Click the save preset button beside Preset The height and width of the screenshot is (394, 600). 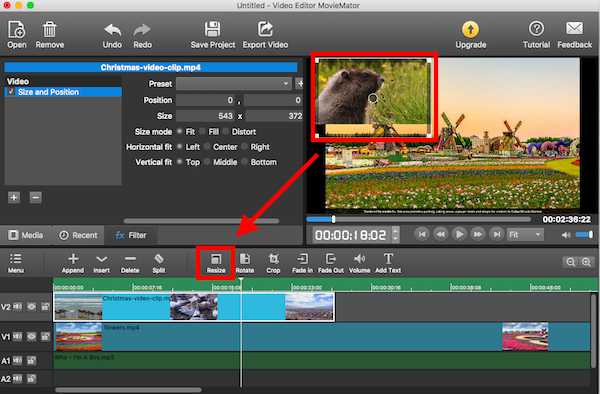tap(299, 84)
